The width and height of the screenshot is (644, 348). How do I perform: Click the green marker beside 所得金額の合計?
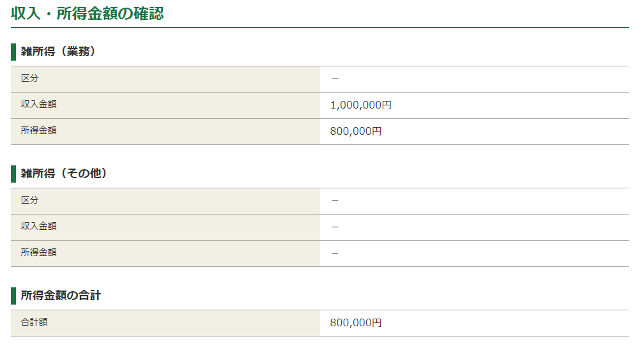(13, 296)
